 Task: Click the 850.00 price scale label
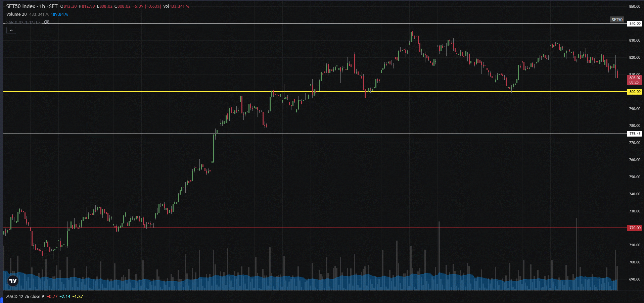click(x=635, y=6)
